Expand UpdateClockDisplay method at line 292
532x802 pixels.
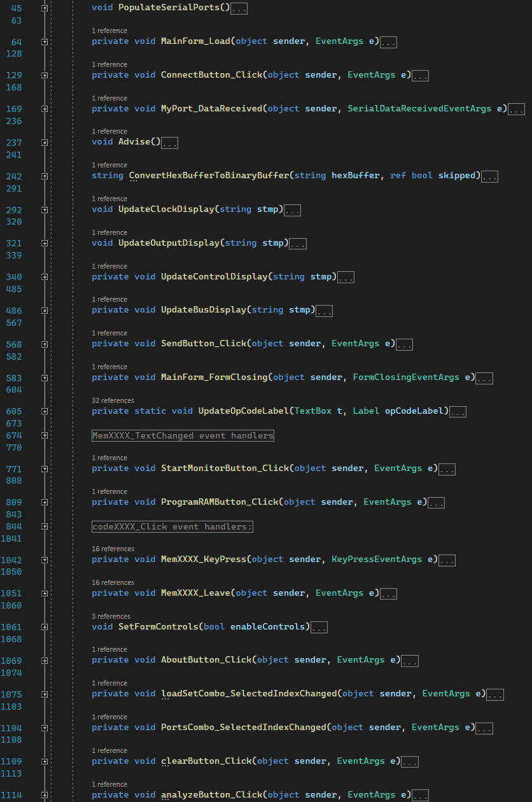(45, 210)
